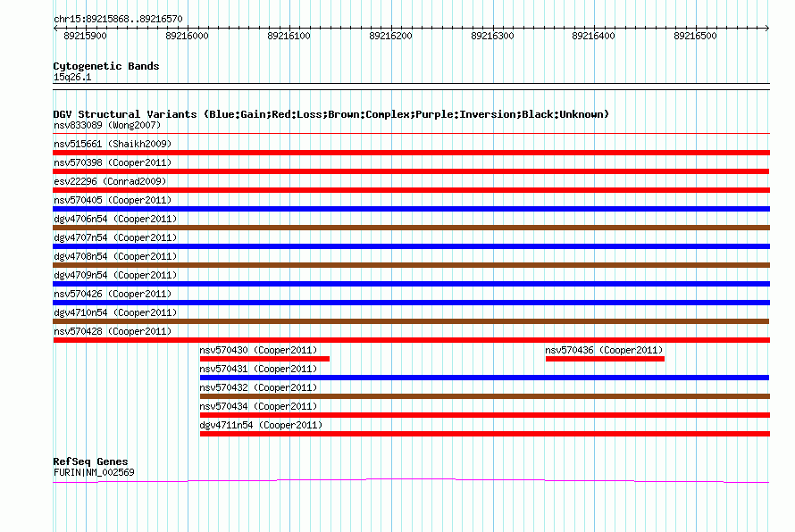
Task: Click the right arrow of the ruler
Action: [x=767, y=28]
